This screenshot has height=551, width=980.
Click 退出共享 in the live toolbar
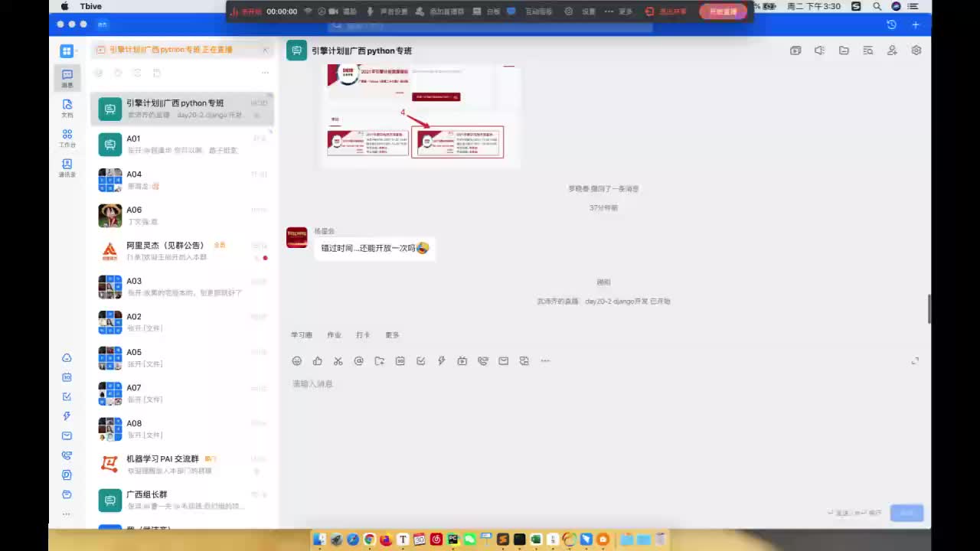665,11
